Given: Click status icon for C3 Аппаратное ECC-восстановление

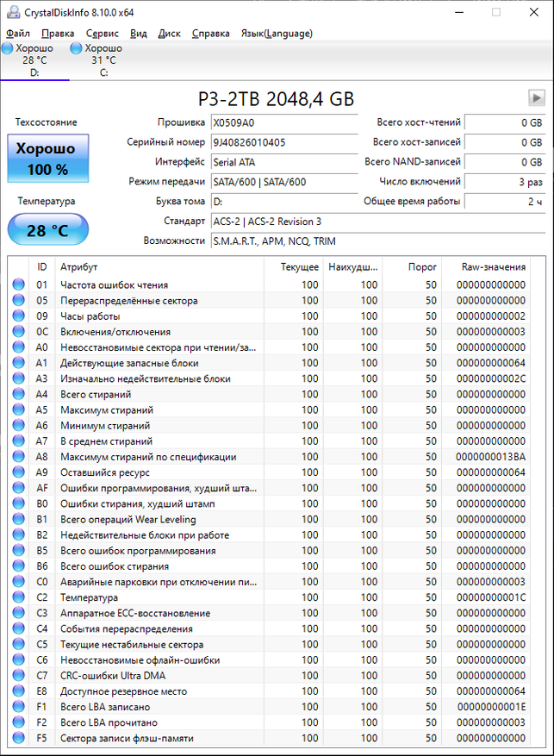Looking at the screenshot, I should pos(19,613).
